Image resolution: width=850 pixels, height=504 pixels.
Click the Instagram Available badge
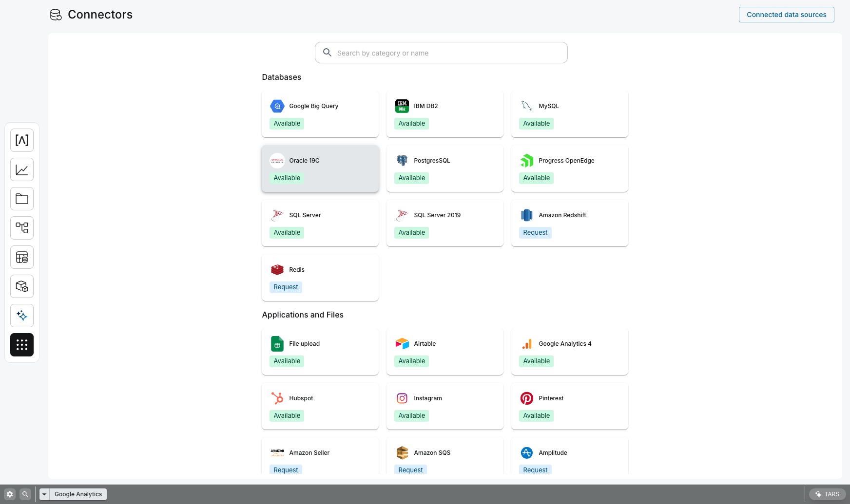412,416
